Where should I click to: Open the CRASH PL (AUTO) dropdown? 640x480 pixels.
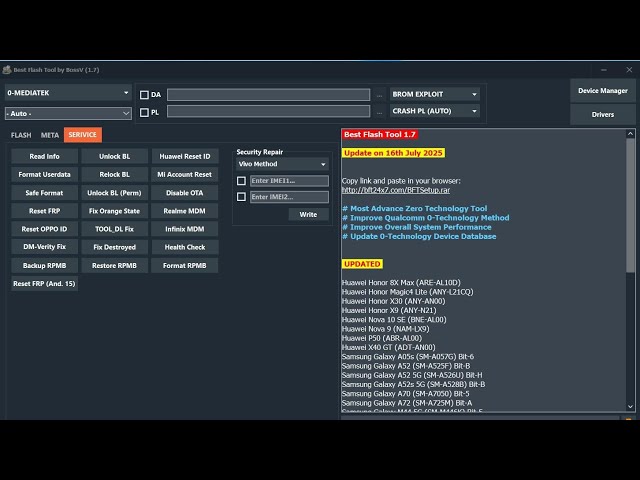click(435, 111)
